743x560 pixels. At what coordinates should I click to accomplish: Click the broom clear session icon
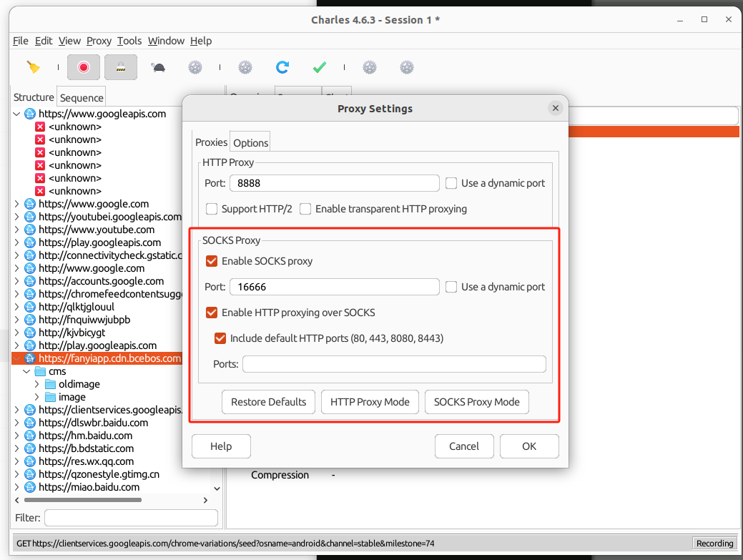pos(33,67)
